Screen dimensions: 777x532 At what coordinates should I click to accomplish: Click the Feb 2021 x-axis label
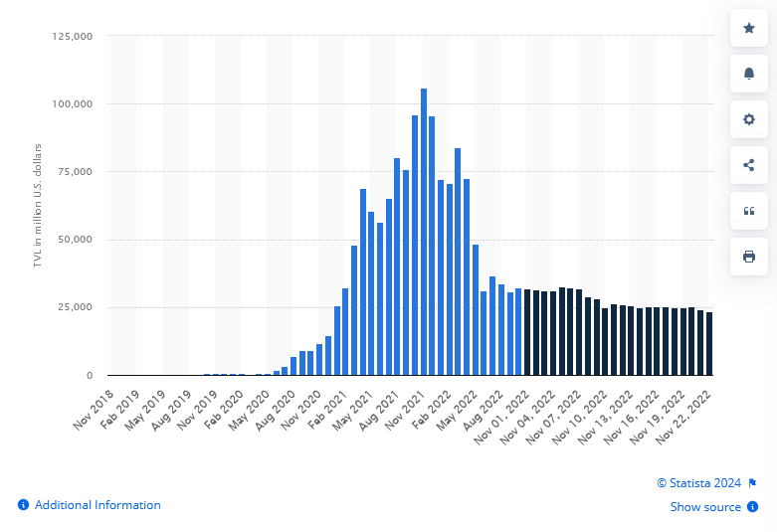326,410
